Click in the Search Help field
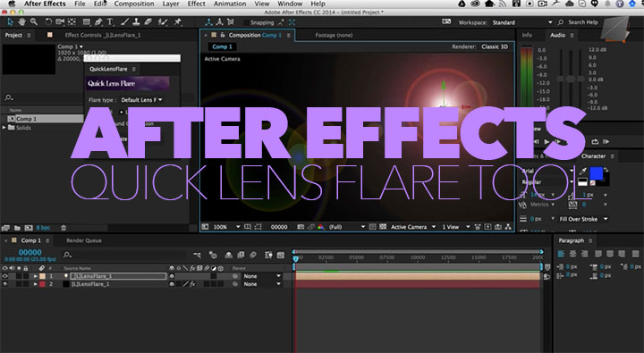This screenshot has width=644, height=353. pyautogui.click(x=582, y=22)
